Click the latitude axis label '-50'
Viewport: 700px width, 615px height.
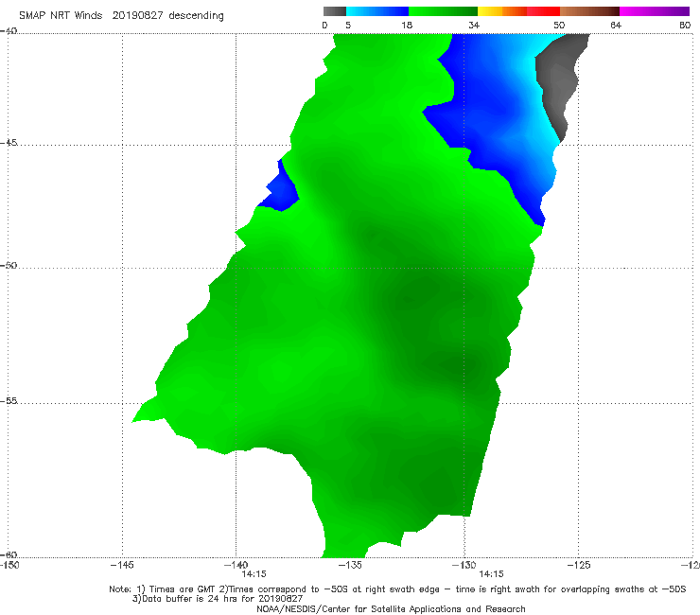(9, 266)
